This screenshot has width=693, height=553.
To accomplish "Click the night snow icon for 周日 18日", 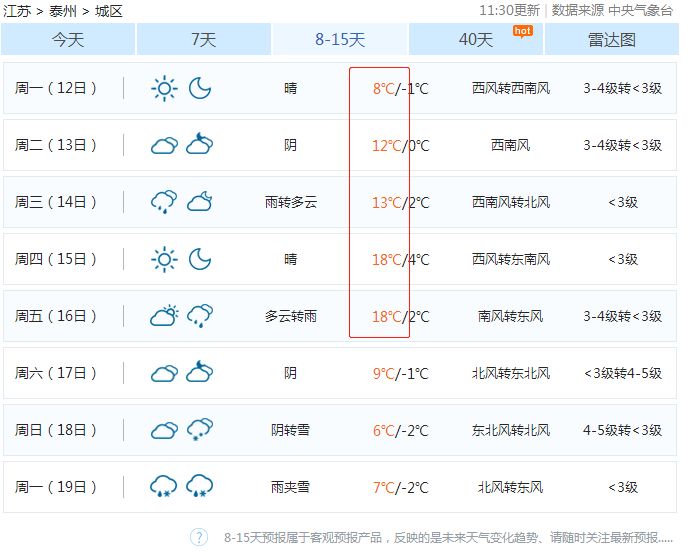I will 200,430.
